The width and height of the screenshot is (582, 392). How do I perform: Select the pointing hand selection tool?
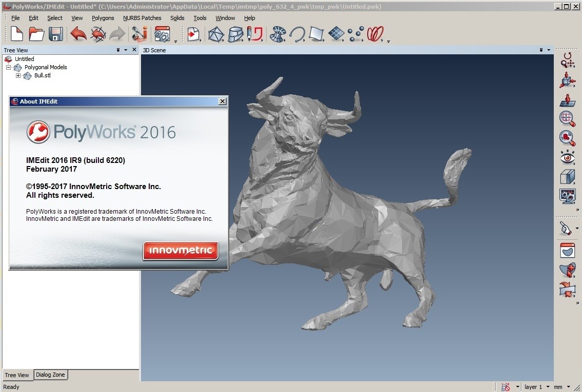tap(566, 228)
